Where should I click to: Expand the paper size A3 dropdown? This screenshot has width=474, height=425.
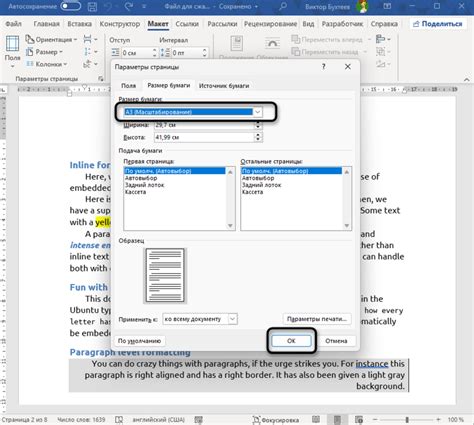(257, 112)
